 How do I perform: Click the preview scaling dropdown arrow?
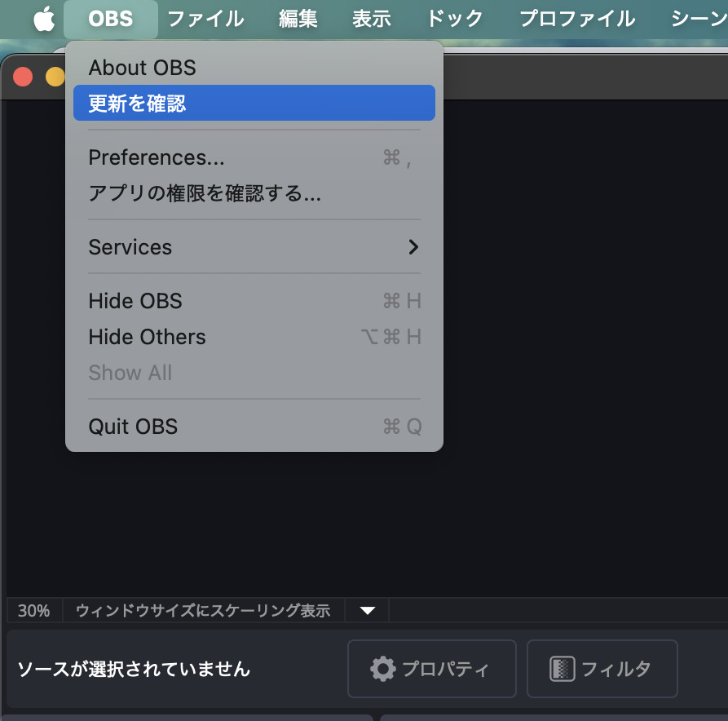367,610
